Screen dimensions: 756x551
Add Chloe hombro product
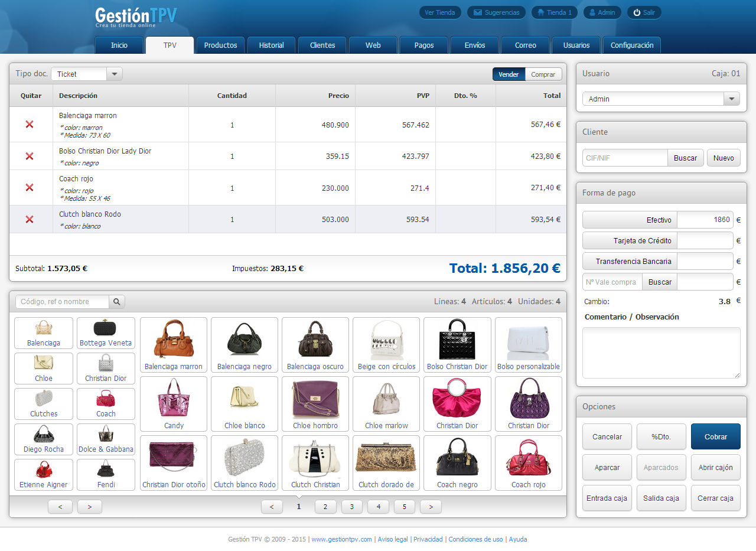pos(315,404)
